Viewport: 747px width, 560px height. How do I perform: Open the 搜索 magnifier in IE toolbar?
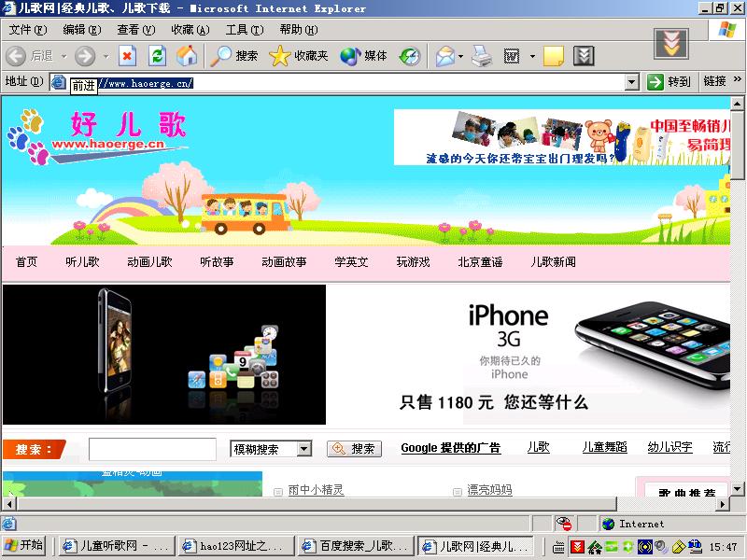[x=234, y=56]
